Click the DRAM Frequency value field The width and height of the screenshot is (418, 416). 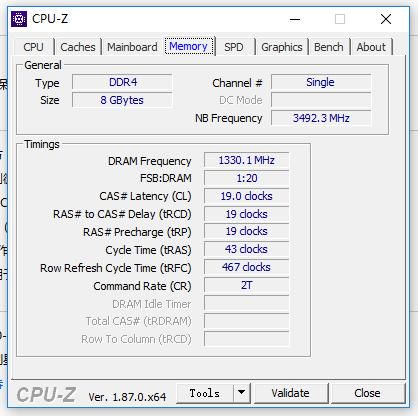246,160
